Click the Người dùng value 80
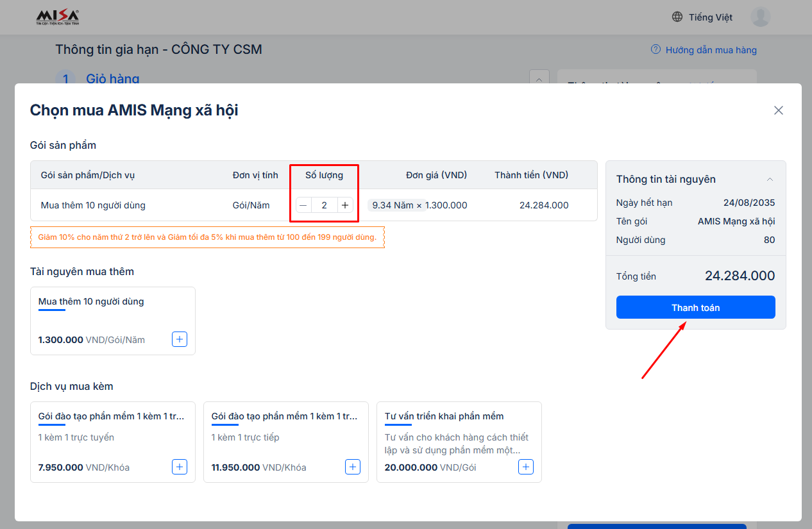812x529 pixels. 769,240
